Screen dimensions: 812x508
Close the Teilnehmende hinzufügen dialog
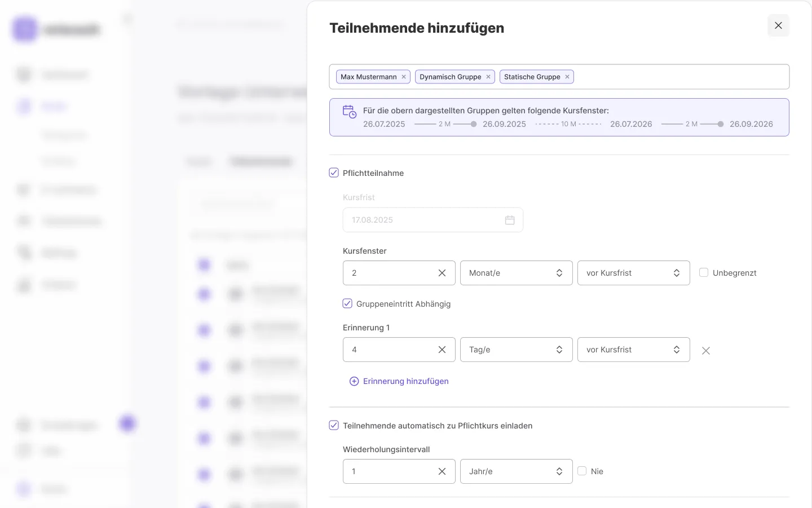(778, 25)
